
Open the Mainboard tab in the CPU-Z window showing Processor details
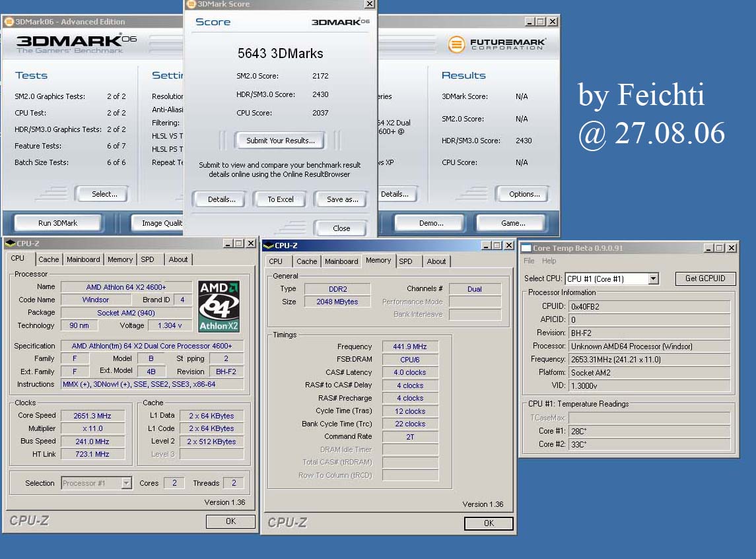coord(83,259)
